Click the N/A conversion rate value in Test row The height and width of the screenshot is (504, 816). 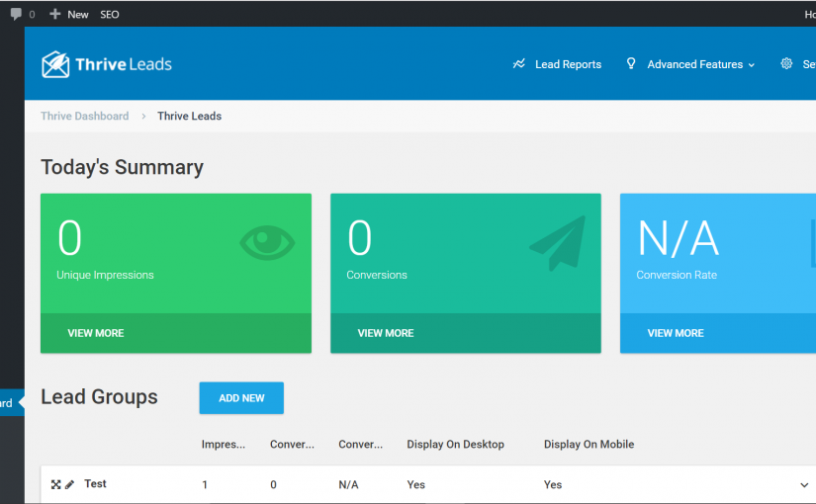[348, 485]
